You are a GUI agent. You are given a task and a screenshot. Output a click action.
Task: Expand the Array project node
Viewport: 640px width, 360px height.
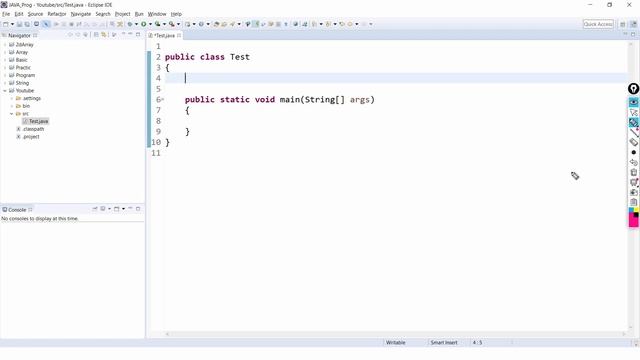pyautogui.click(x=5, y=52)
